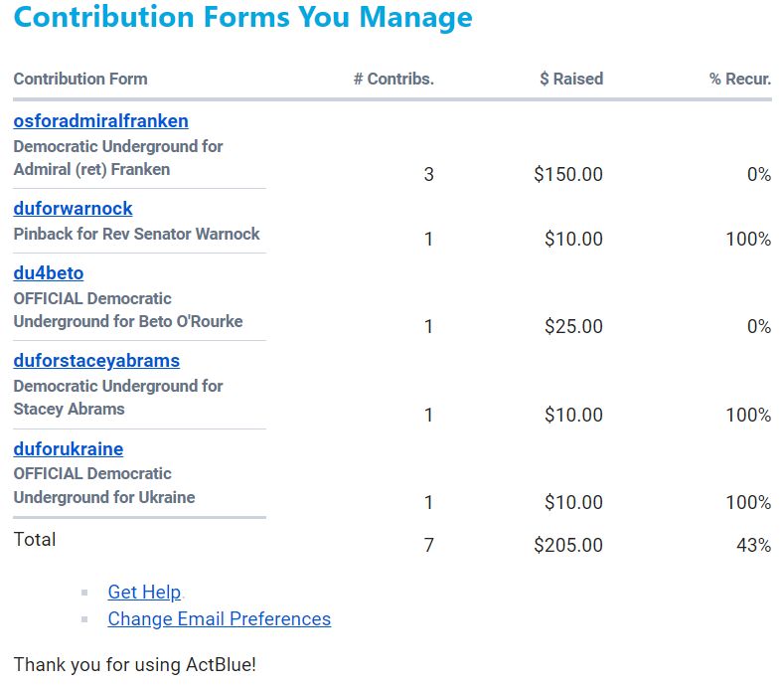This screenshot has width=784, height=685.
Task: Click the Total row label
Action: click(35, 540)
